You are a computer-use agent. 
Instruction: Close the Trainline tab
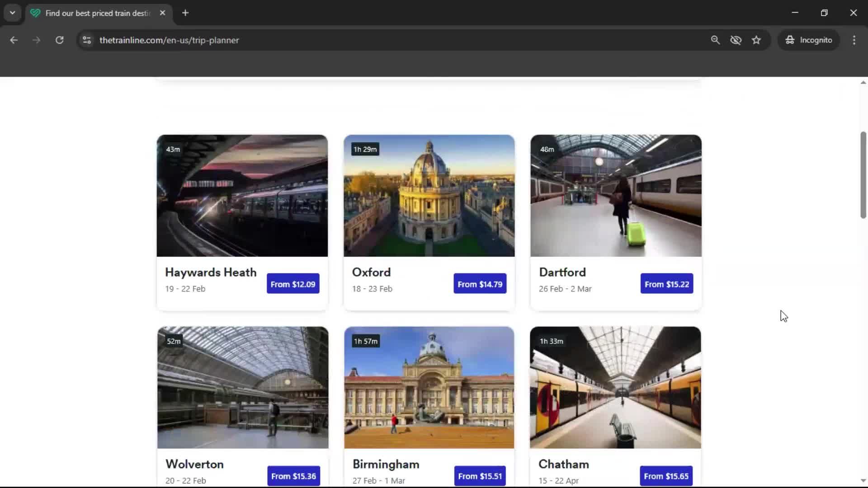163,13
